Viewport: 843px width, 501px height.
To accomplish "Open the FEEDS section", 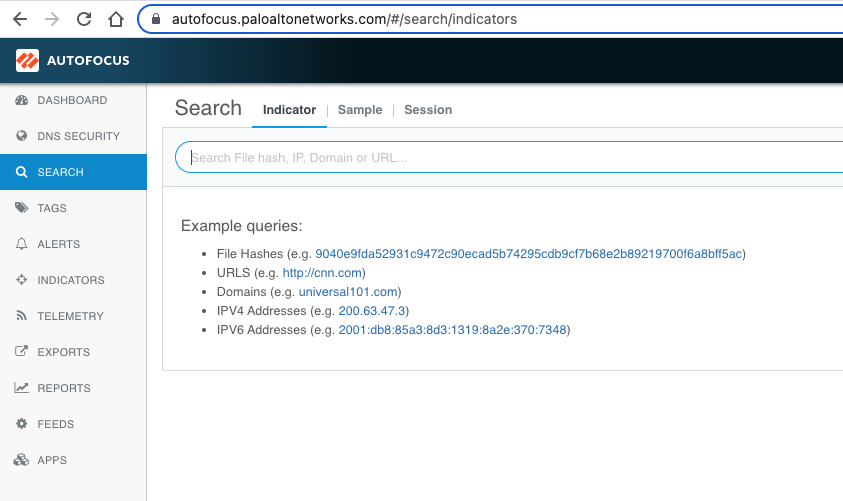I will coord(55,425).
